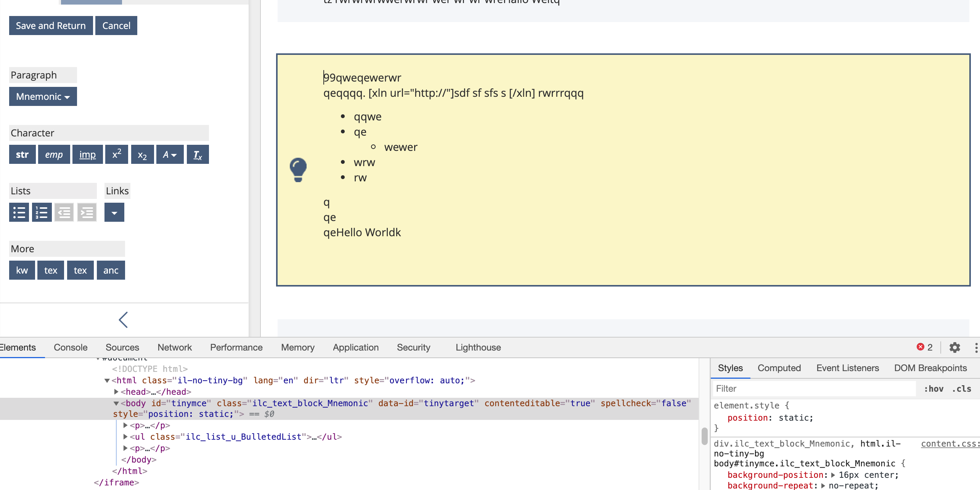980x490 pixels.
Task: Click the remove format Tx icon
Action: [198, 154]
